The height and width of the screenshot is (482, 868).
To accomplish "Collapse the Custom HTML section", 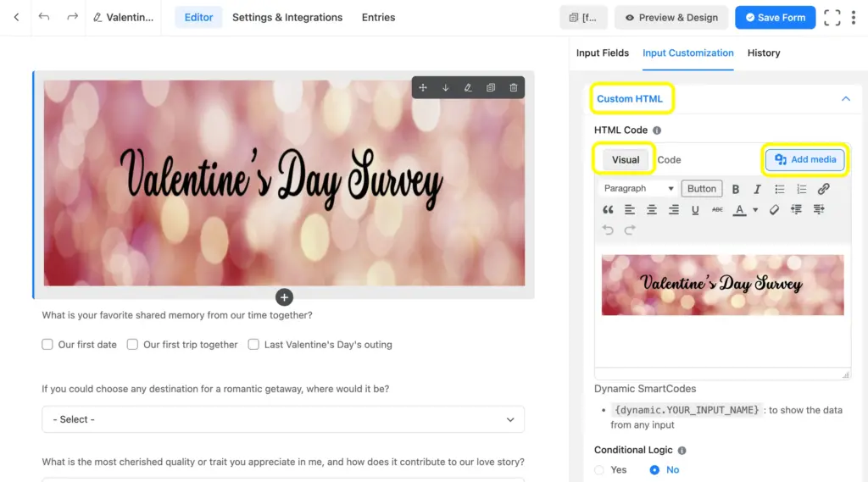I will (x=846, y=99).
